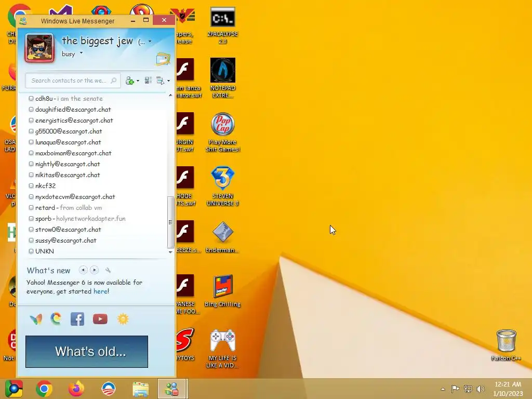532x399 pixels.
Task: Expand the add contact dropdown arrow
Action: tap(138, 81)
